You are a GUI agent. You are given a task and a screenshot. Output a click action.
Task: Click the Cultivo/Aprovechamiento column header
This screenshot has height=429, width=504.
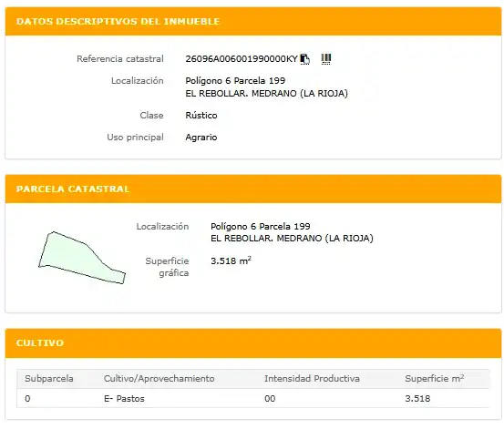159,379
